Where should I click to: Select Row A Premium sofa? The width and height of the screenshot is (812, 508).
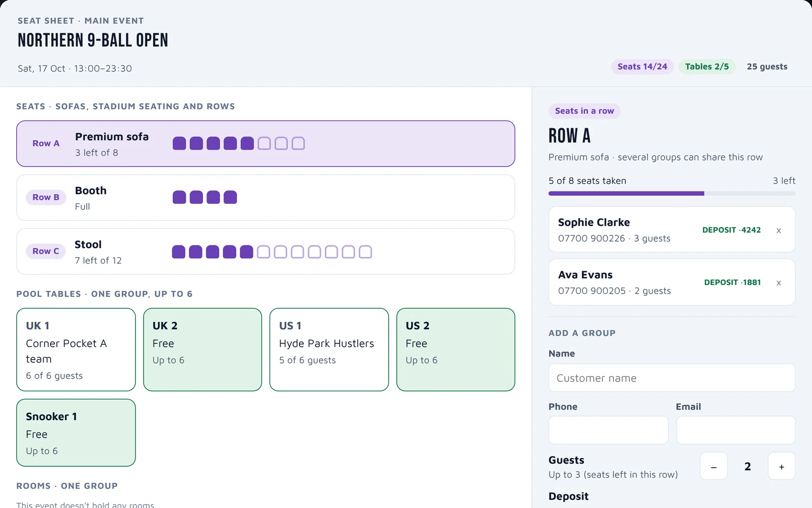pyautogui.click(x=265, y=144)
